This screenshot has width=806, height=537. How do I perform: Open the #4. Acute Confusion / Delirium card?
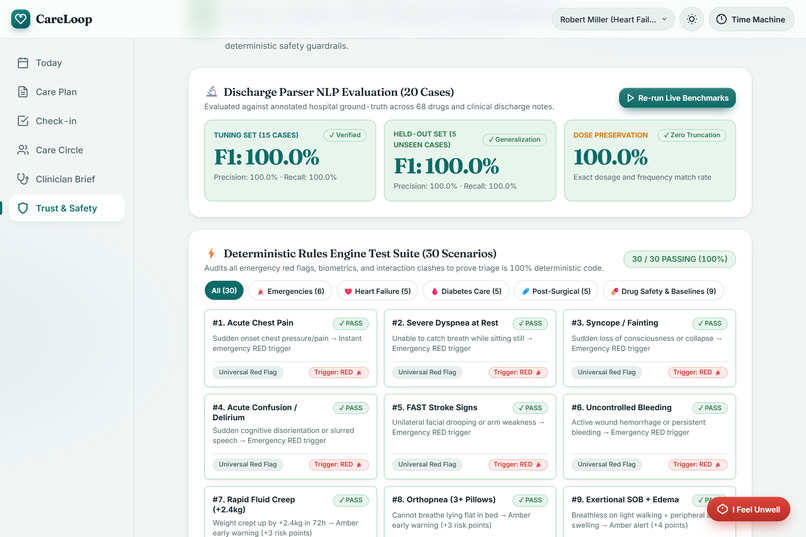point(290,436)
